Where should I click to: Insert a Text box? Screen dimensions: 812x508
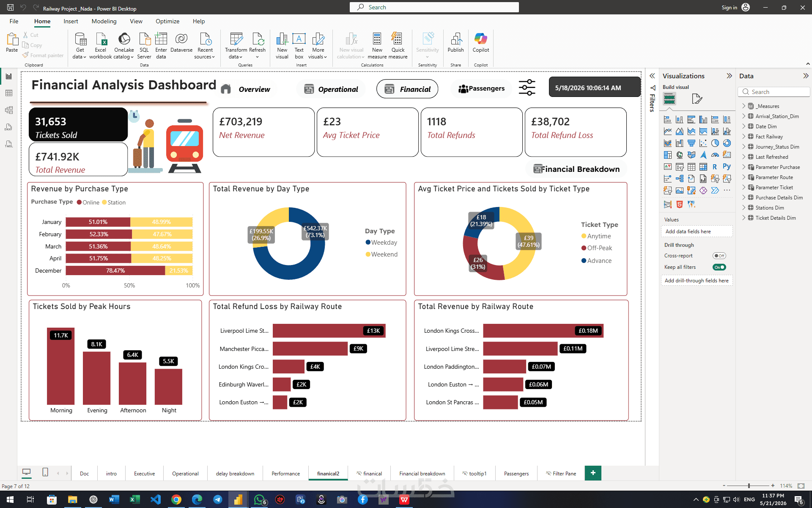(x=299, y=46)
